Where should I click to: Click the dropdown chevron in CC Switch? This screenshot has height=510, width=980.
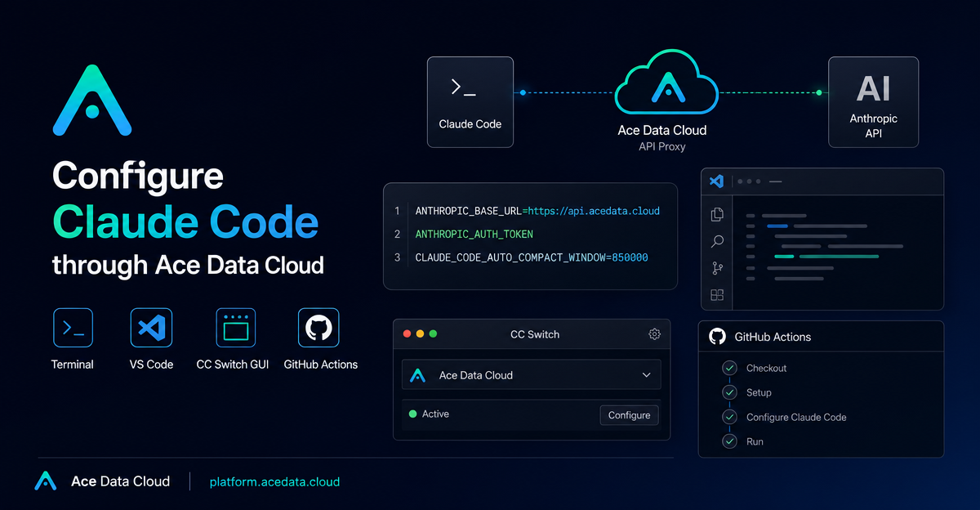(x=646, y=375)
